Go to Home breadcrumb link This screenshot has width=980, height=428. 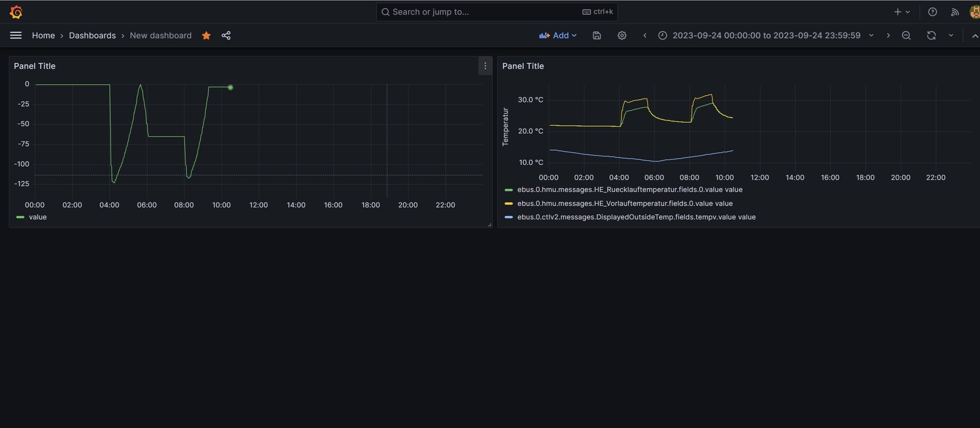click(43, 35)
